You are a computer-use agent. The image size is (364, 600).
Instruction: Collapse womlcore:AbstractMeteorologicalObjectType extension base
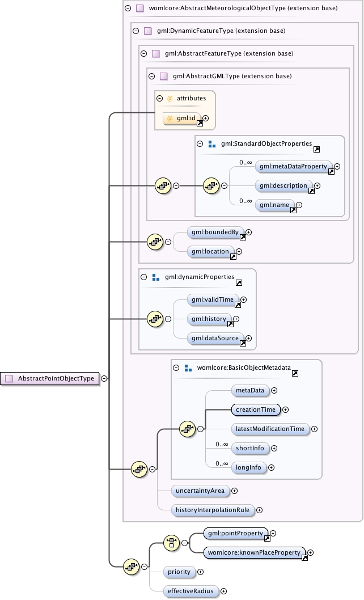pyautogui.click(x=128, y=8)
